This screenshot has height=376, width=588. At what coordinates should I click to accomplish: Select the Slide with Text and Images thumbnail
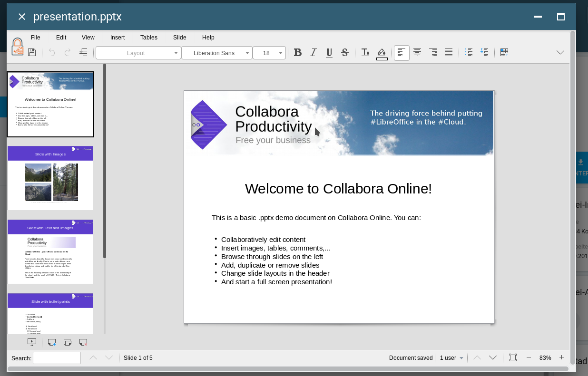point(50,251)
